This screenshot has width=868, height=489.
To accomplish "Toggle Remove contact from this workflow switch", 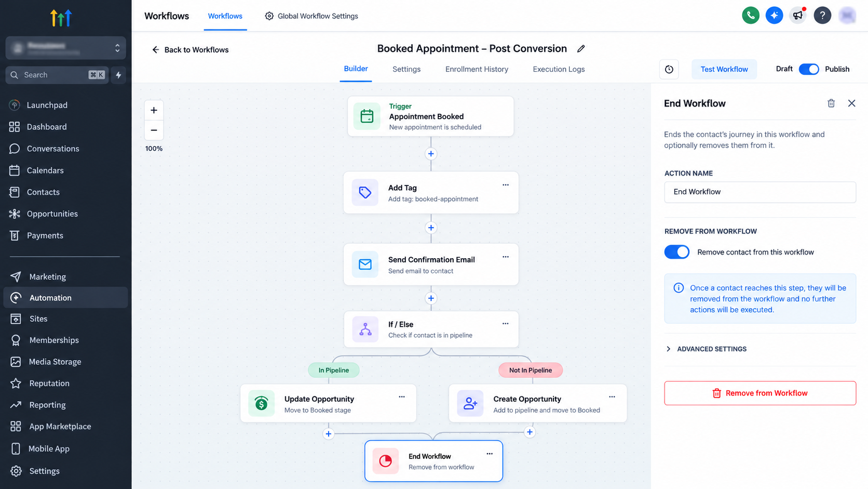I will click(x=677, y=252).
